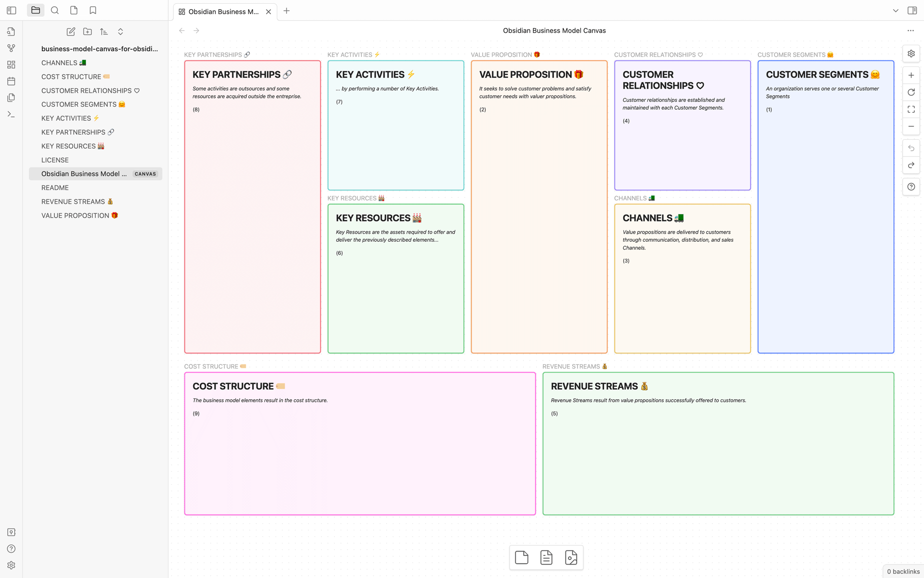924x578 pixels.
Task: Reset canvas zoom level
Action: point(911,92)
